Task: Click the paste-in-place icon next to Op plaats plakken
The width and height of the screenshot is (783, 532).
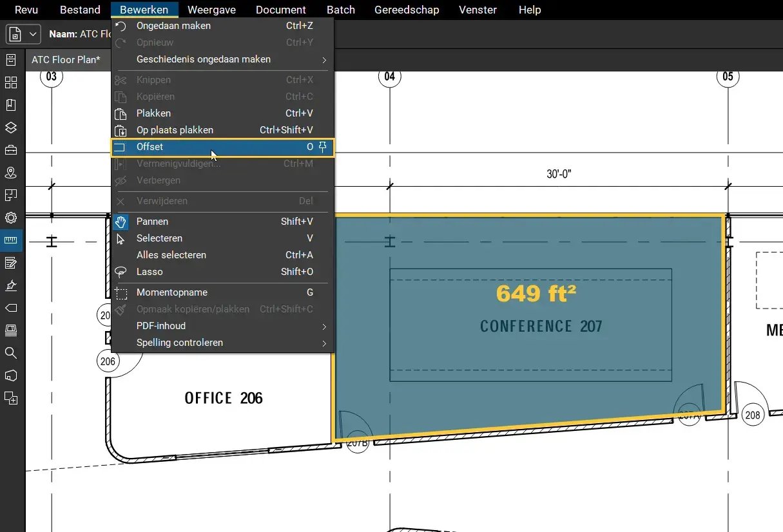Action: click(x=121, y=131)
